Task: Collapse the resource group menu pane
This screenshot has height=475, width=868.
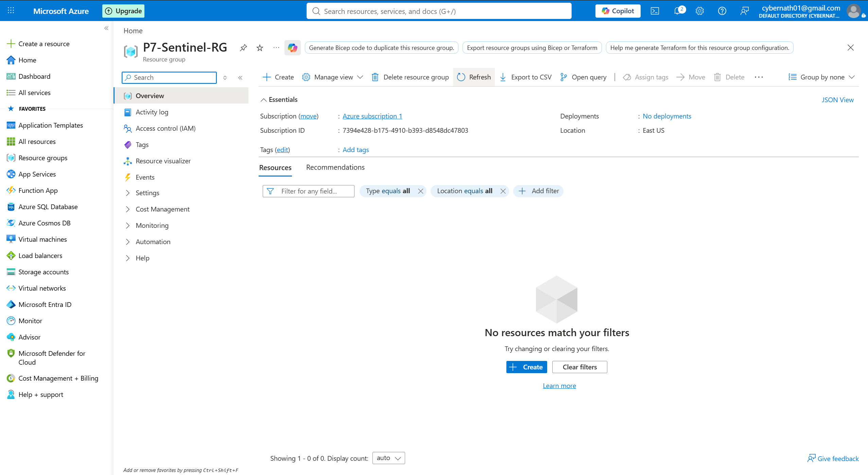Action: coord(240,77)
